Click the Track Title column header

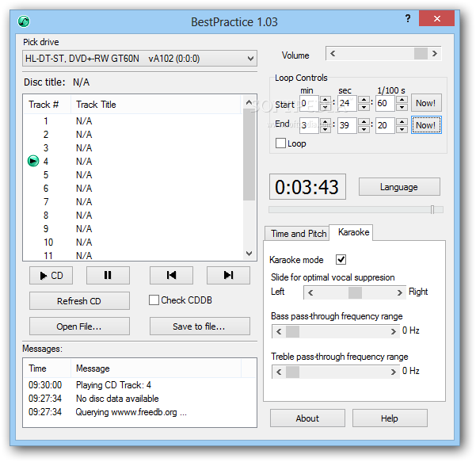click(156, 105)
